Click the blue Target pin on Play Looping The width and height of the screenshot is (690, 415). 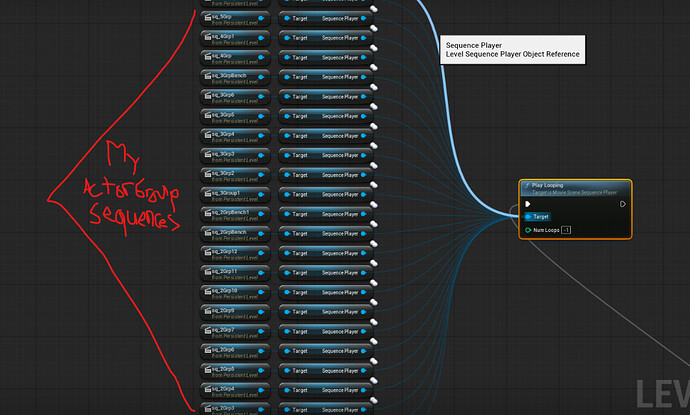[528, 217]
